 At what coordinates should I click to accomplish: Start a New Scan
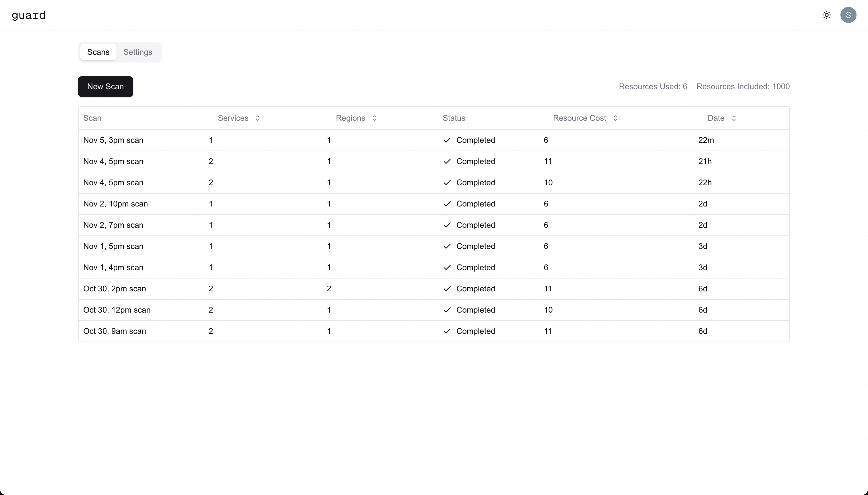105,87
